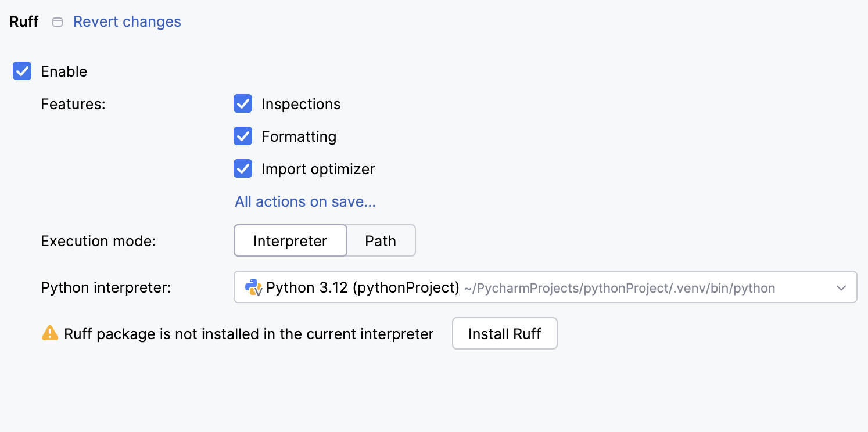Disable the Formatting feature checkbox

[x=243, y=136]
